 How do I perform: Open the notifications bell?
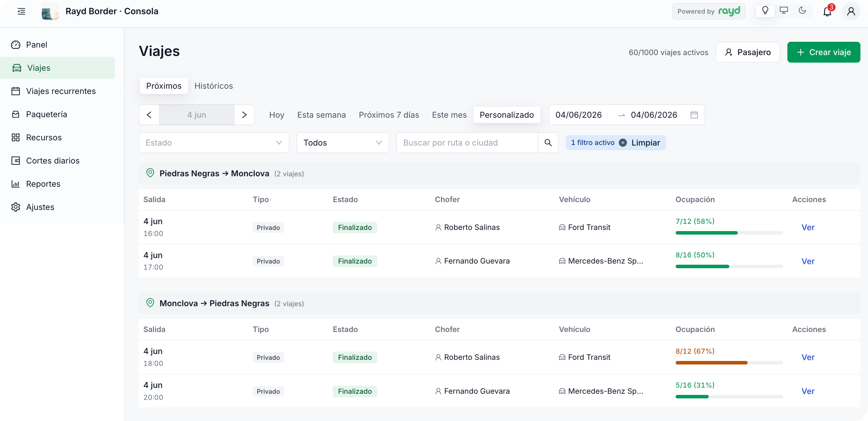coord(827,11)
